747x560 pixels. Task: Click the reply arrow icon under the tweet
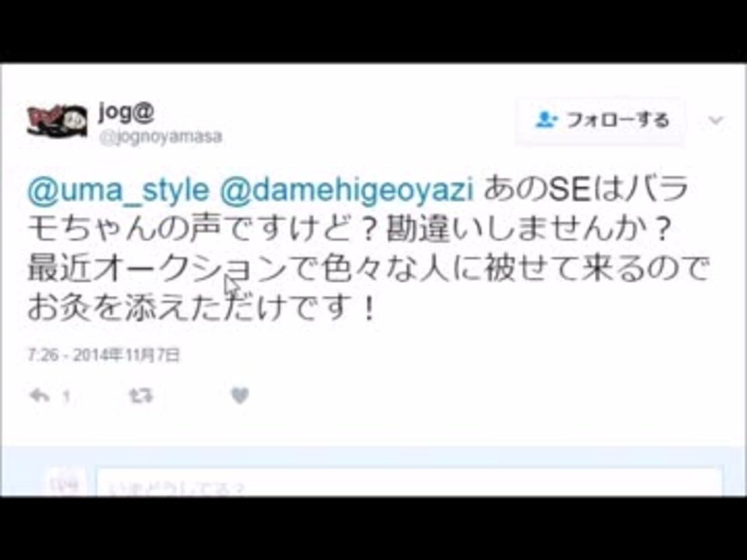pyautogui.click(x=39, y=396)
